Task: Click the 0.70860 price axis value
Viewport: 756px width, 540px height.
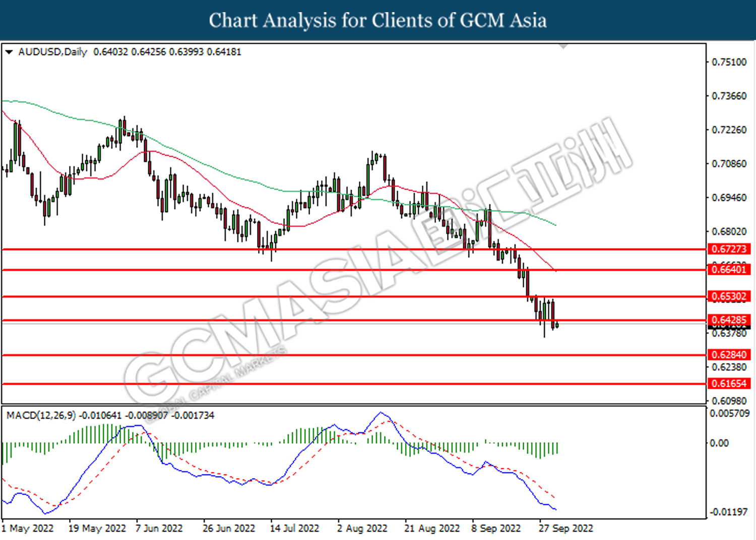Action: click(x=729, y=163)
